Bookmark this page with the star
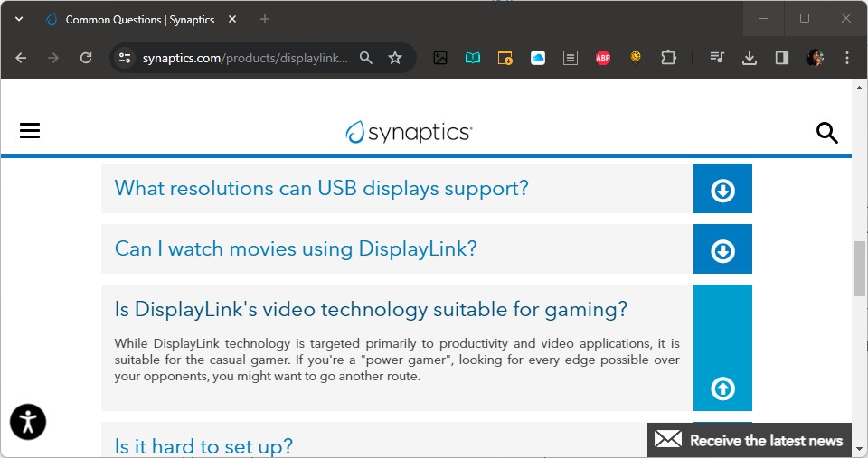The image size is (868, 458). 395,58
